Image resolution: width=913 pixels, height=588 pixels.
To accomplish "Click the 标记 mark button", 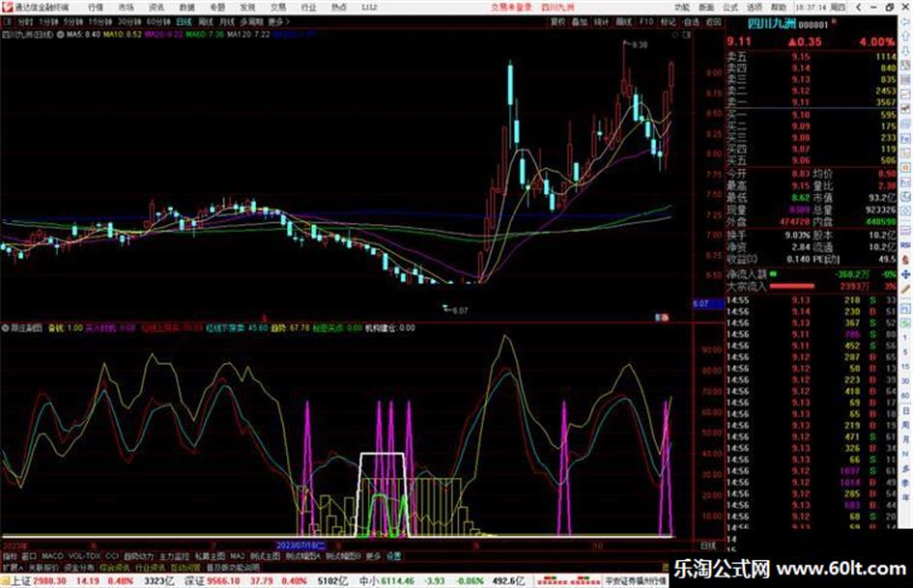I will tap(668, 21).
